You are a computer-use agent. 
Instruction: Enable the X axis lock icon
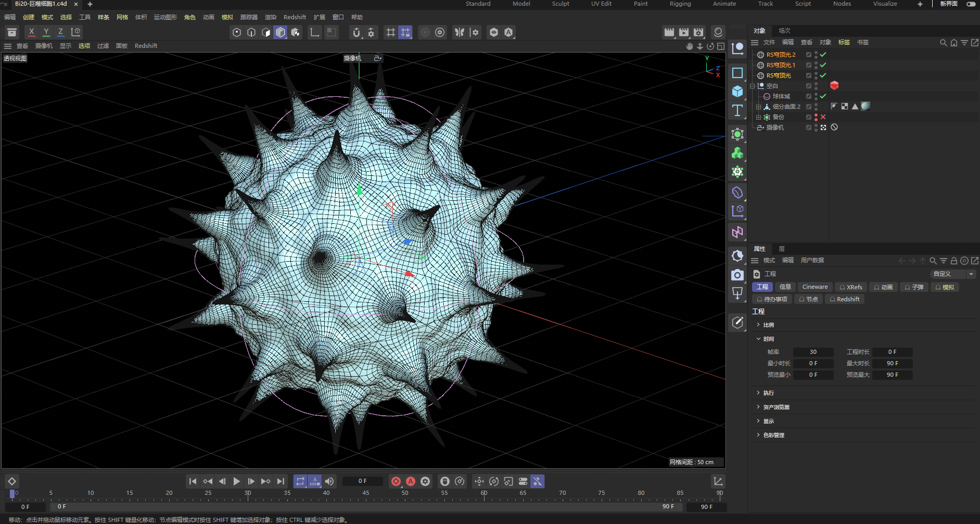pyautogui.click(x=32, y=32)
